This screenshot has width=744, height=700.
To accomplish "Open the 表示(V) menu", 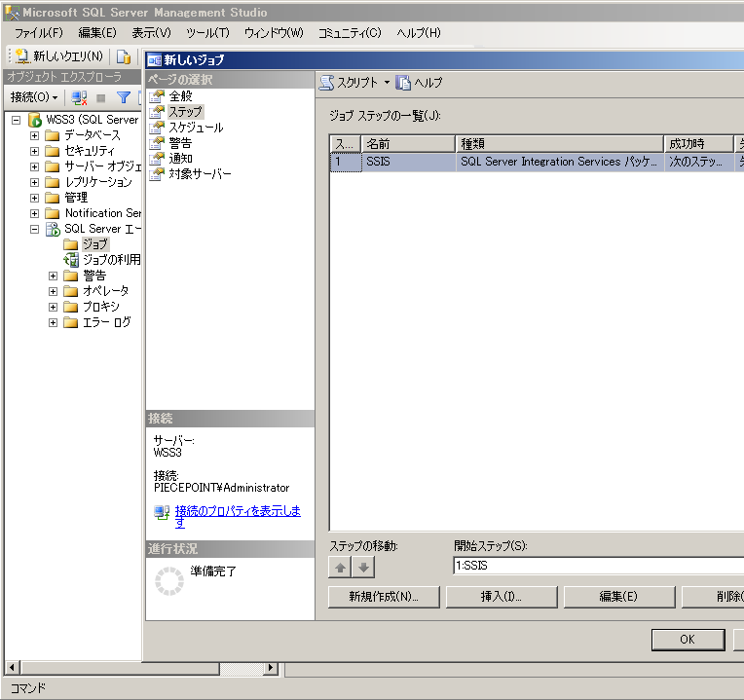I will (x=151, y=33).
